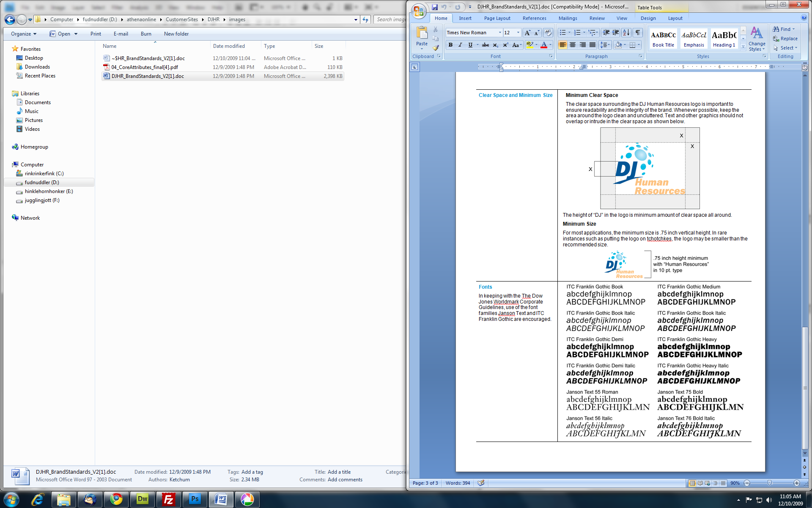Open the font size 12 dropdown

pyautogui.click(x=518, y=33)
